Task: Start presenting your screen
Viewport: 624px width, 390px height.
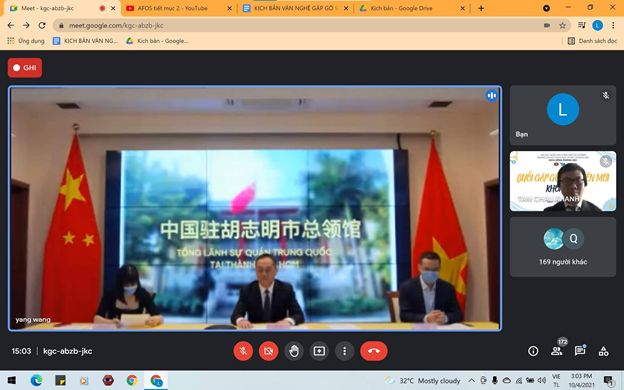Action: (x=319, y=351)
